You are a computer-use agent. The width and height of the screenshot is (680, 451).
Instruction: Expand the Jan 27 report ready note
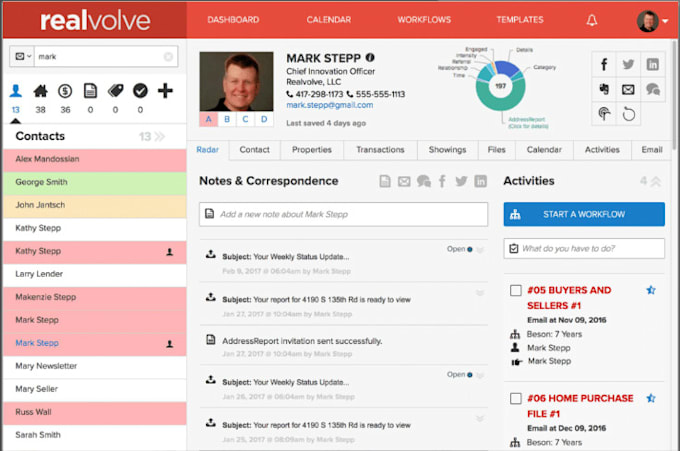point(480,293)
